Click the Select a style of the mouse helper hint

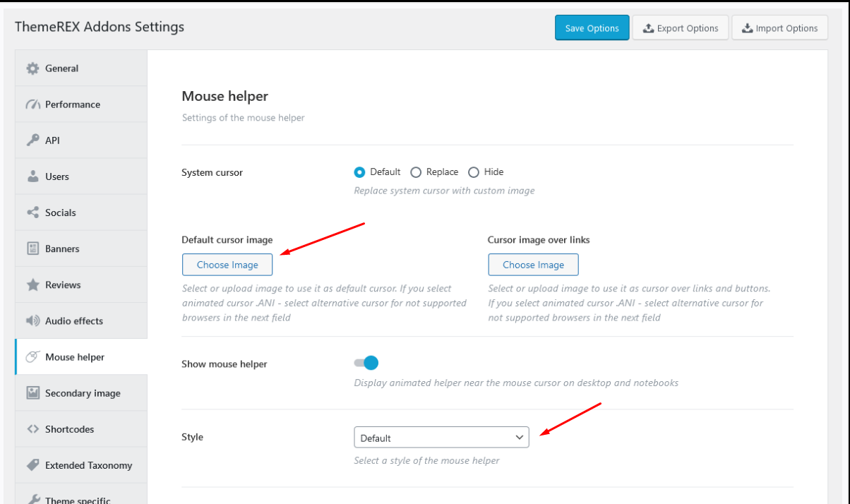(x=426, y=460)
